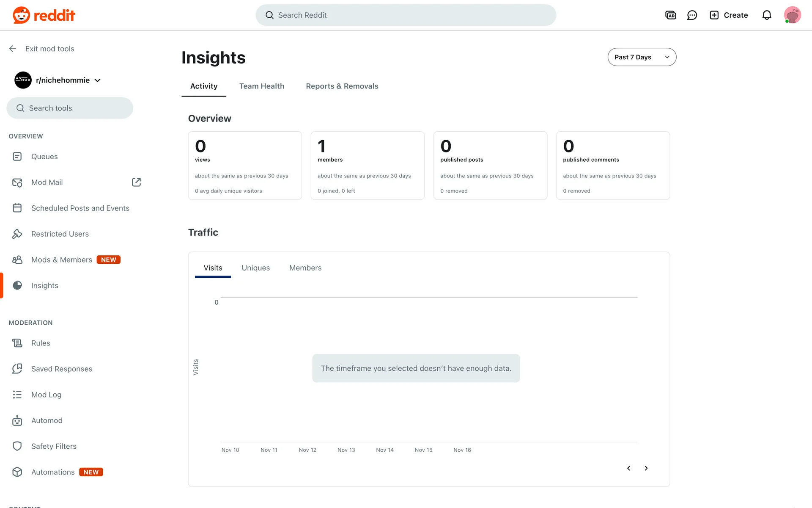Open the chat messages icon
This screenshot has width=812, height=508.
pos(692,15)
